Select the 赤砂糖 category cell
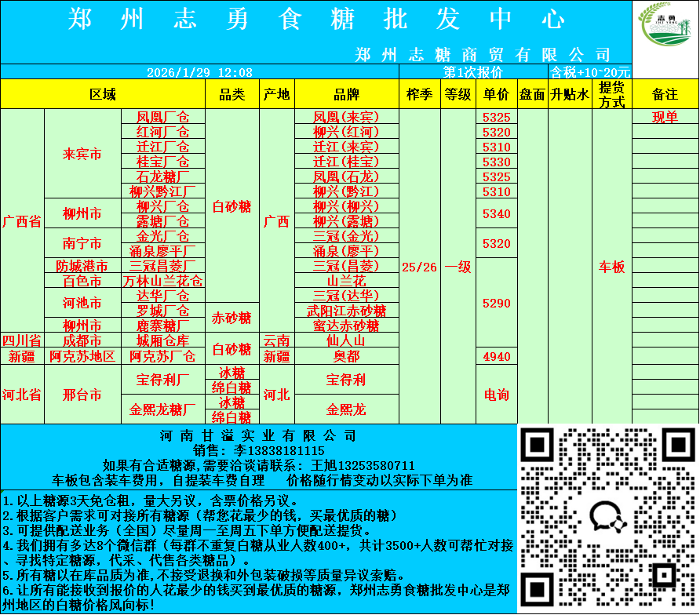The width and height of the screenshot is (700, 615). coord(232,318)
